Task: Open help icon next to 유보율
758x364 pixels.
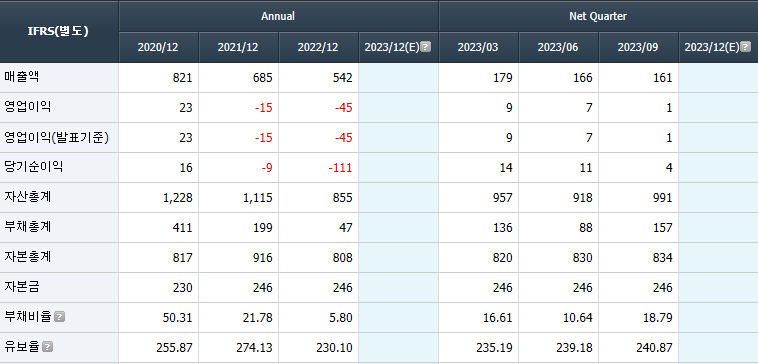Action: pos(48,347)
